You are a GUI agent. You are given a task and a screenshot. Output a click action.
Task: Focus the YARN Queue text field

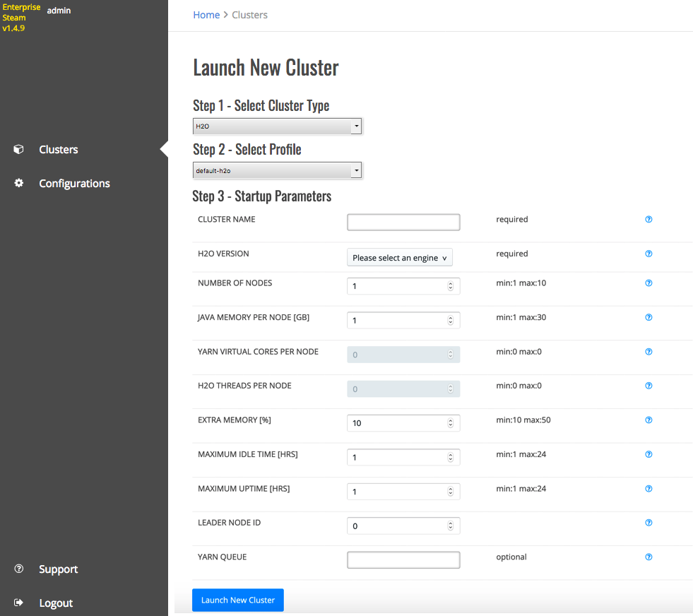403,560
